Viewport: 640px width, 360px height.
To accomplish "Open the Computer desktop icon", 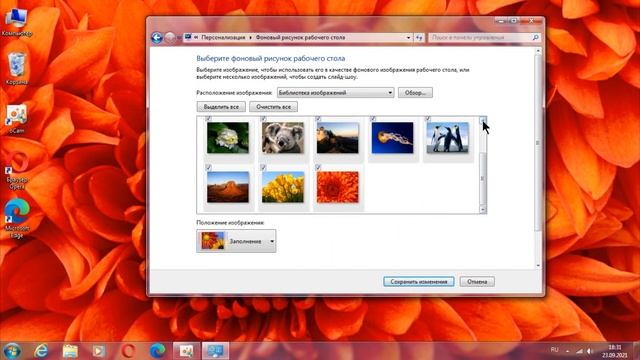I will click(x=16, y=22).
